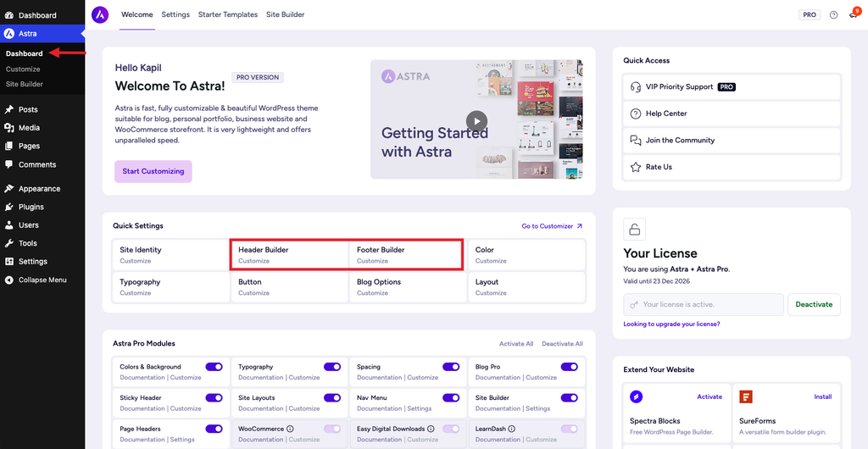Open the Site Builder tab in top bar
Screen dimensions: 868x449
point(285,14)
